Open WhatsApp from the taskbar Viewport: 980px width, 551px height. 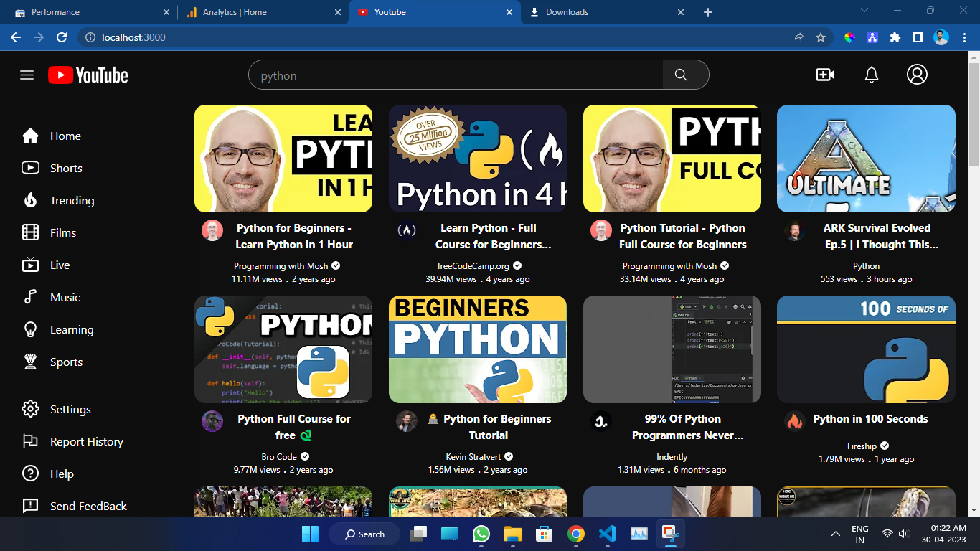coord(481,534)
